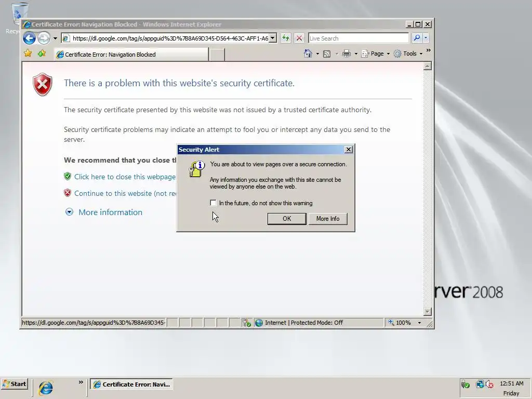Click the Add to Favorites icon
This screenshot has height=399, width=532.
pyautogui.click(x=42, y=54)
